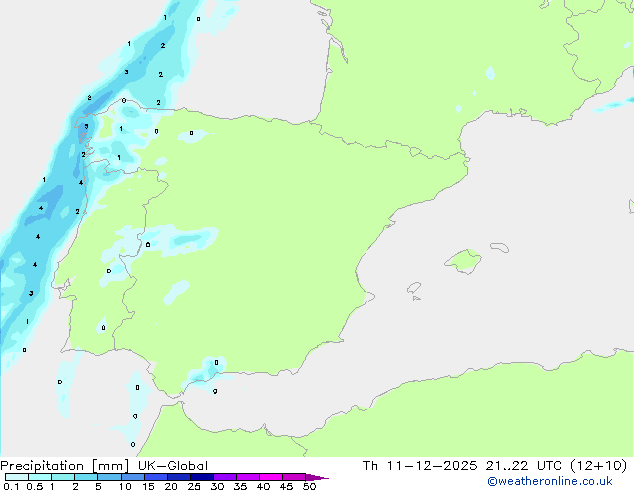Viewport: 634px width, 490px height.
Task: Click the Menorca island outline
Action: pyautogui.click(x=500, y=247)
